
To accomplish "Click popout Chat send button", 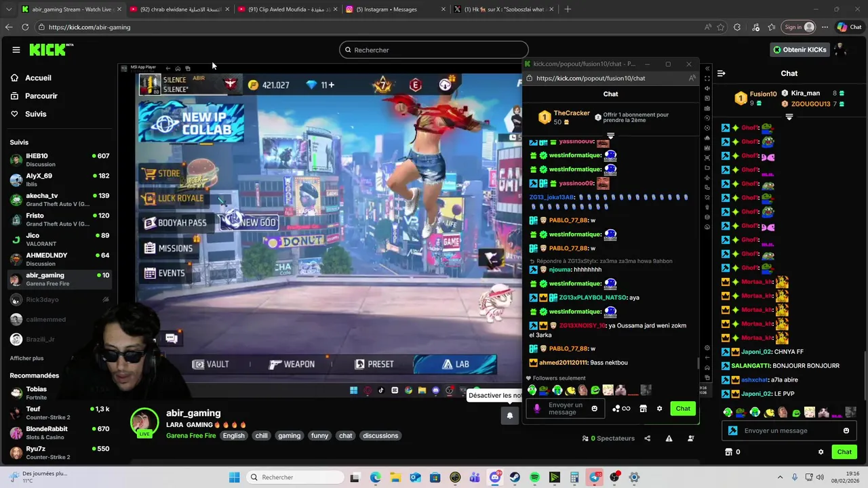I will (683, 409).
